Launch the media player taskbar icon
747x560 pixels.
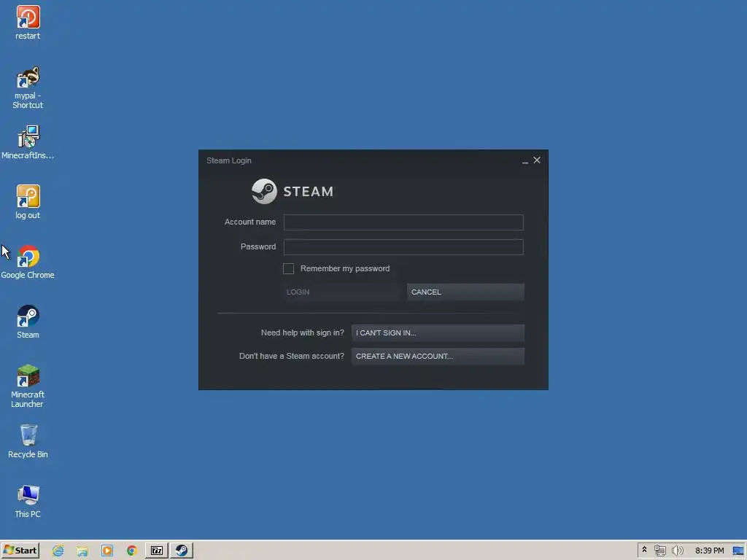107,551
